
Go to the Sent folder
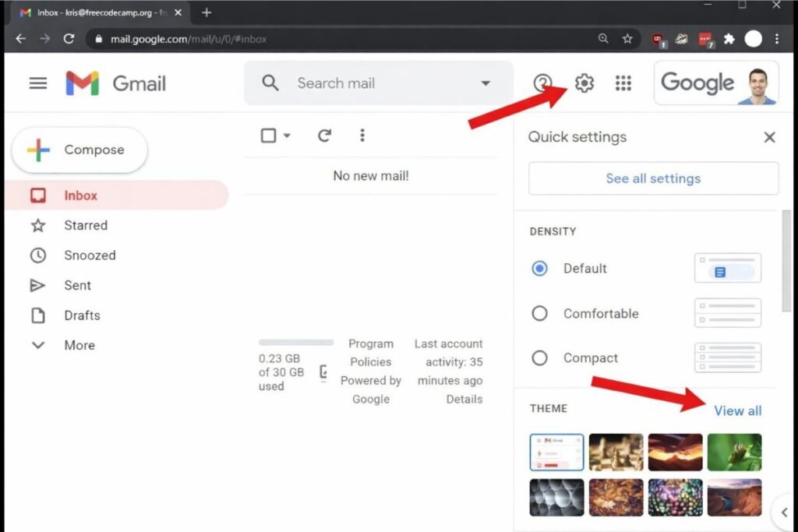[77, 285]
